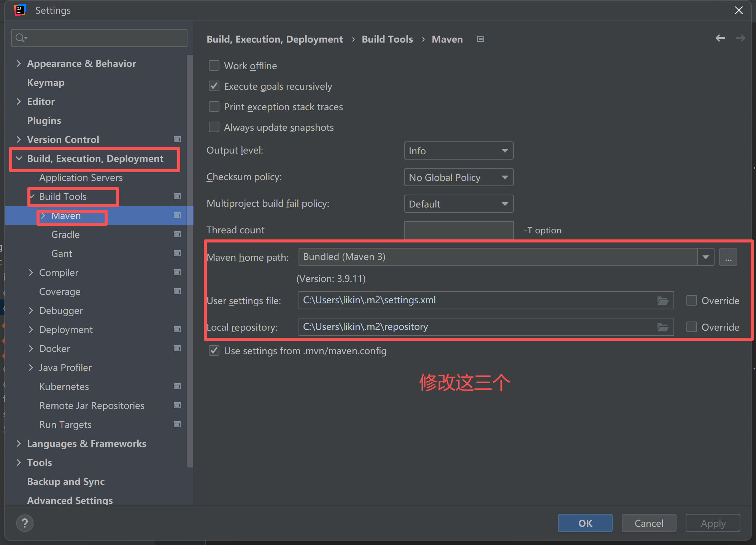Enable the Work offline checkbox

(214, 66)
